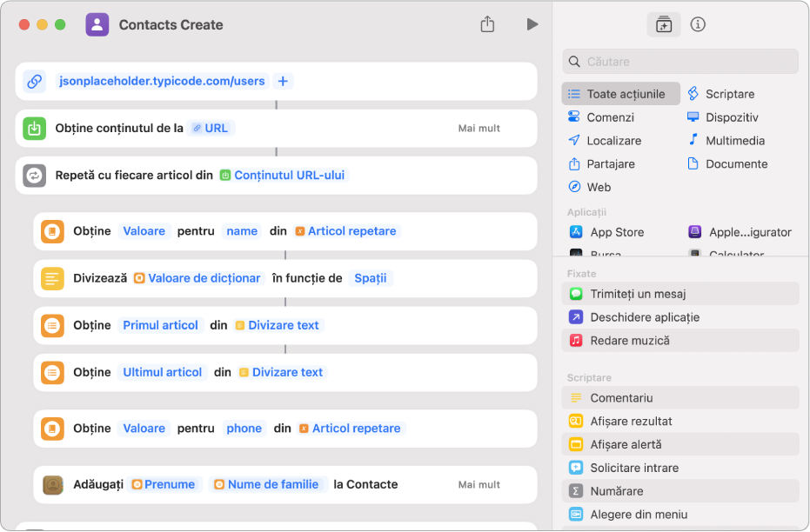The width and height of the screenshot is (810, 532).
Task: Open the action library panel icon
Action: (664, 24)
